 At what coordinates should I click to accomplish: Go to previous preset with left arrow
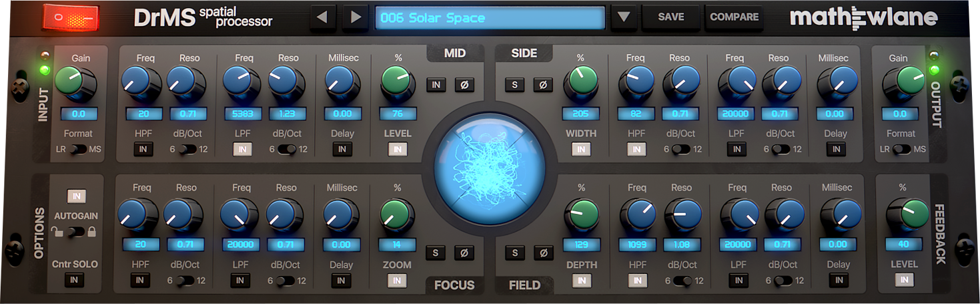[x=323, y=17]
